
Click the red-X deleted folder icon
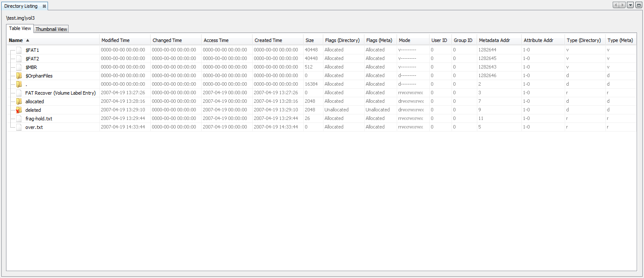pos(19,110)
